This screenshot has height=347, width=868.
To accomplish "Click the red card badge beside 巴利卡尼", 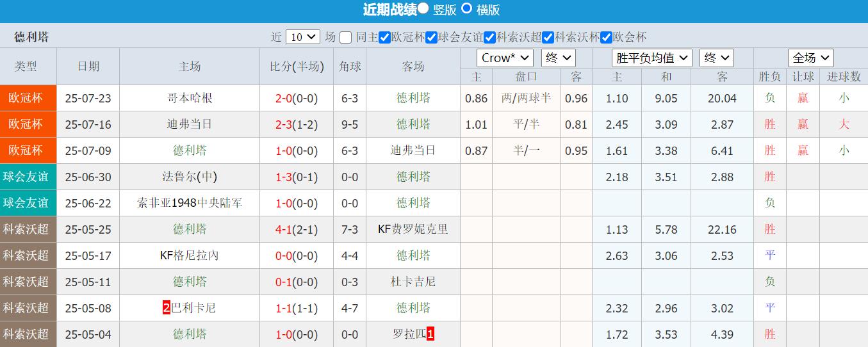I will (x=167, y=308).
